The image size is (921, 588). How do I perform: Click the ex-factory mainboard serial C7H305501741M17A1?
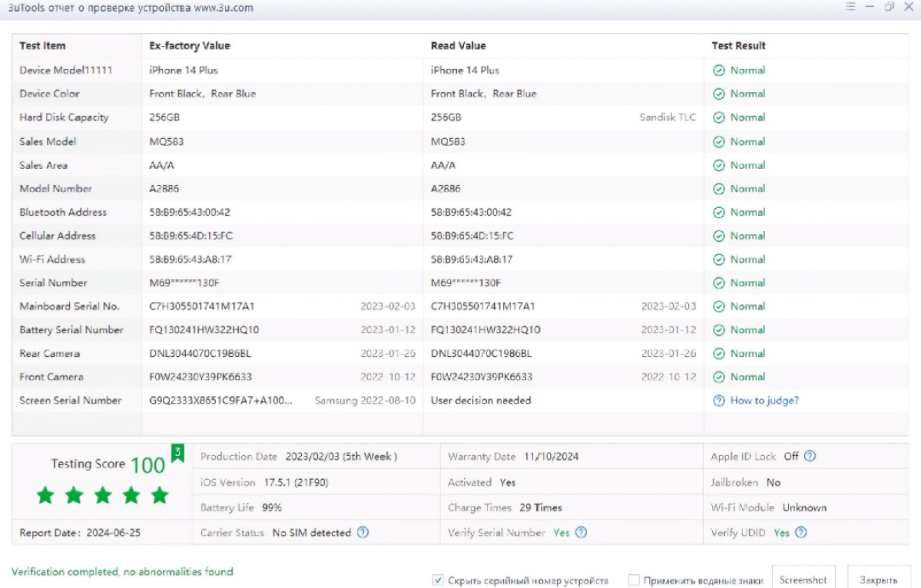[201, 306]
